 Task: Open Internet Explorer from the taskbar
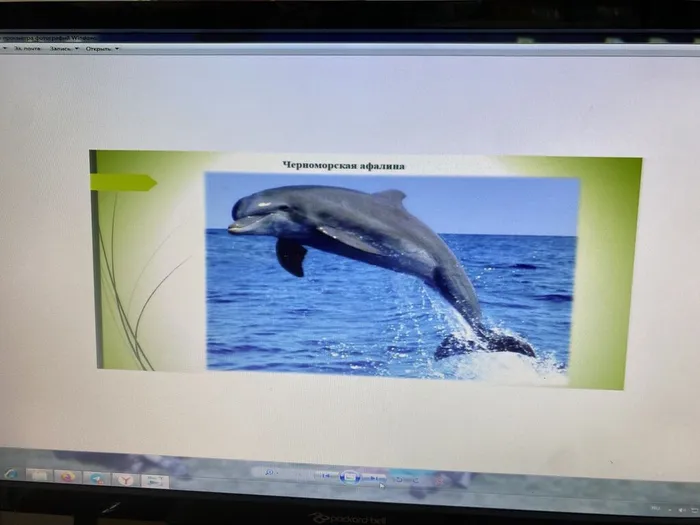[11, 473]
